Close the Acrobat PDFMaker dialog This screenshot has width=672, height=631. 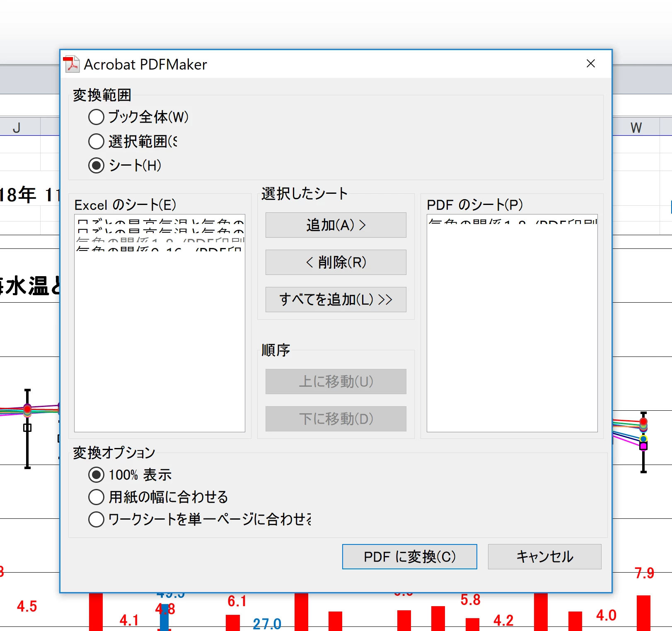591,63
